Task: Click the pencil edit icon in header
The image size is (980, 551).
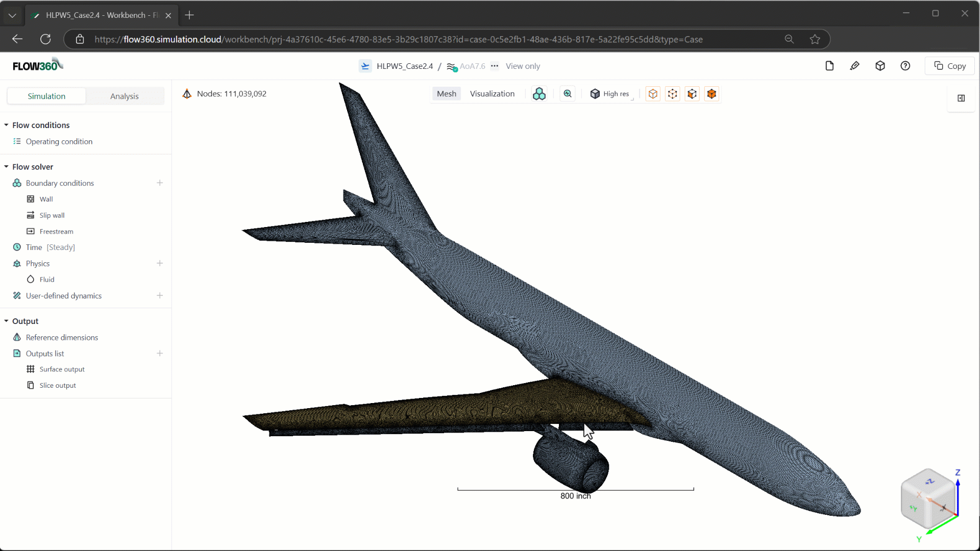Action: click(x=855, y=66)
